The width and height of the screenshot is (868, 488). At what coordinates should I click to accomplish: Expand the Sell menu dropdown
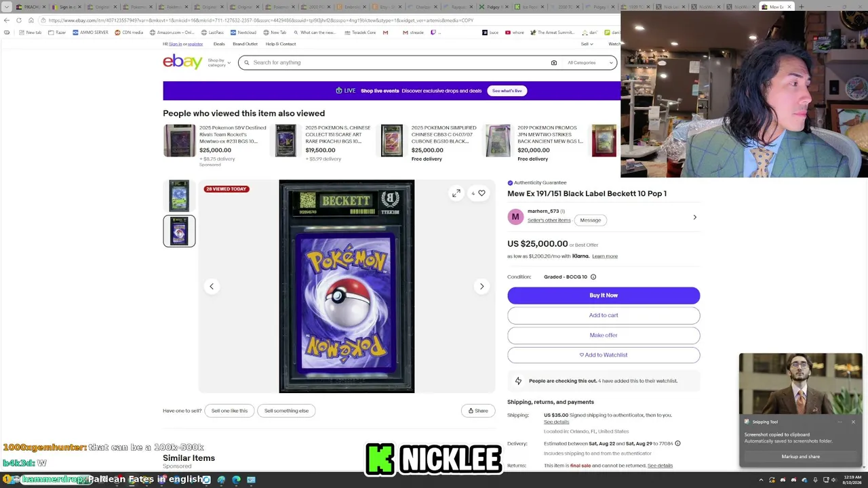pyautogui.click(x=587, y=44)
